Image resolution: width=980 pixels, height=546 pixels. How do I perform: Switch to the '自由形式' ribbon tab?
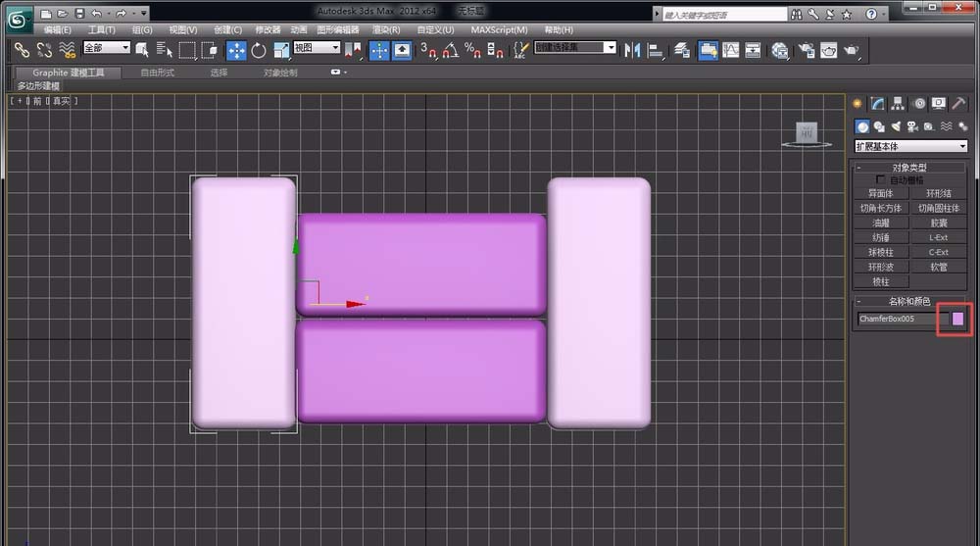(158, 73)
